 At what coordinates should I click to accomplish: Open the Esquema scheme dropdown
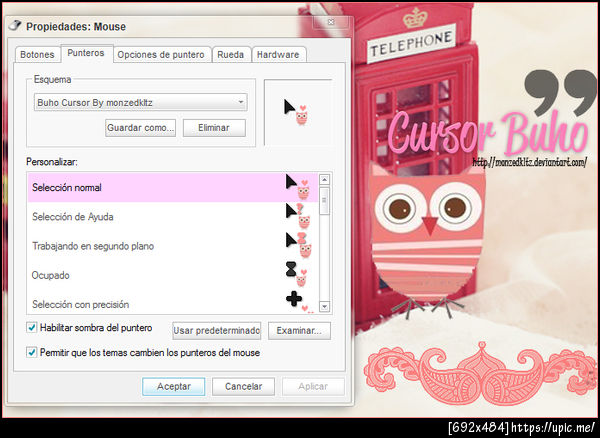tap(140, 103)
